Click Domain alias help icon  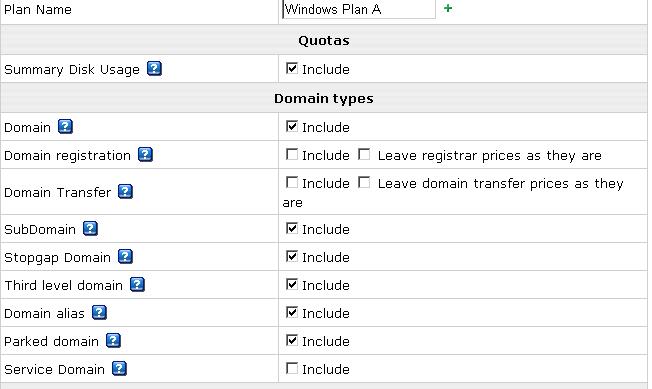click(99, 313)
